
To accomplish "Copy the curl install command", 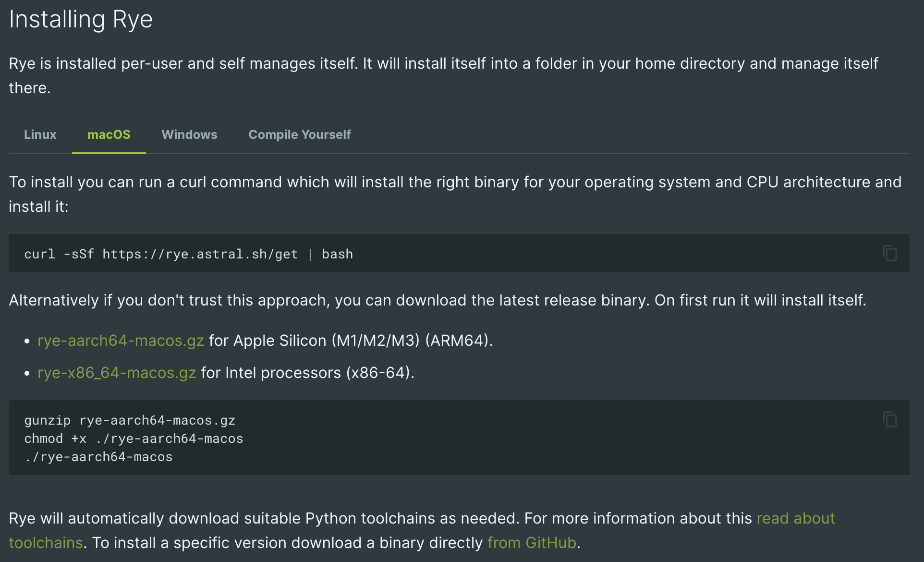I will pos(890,253).
